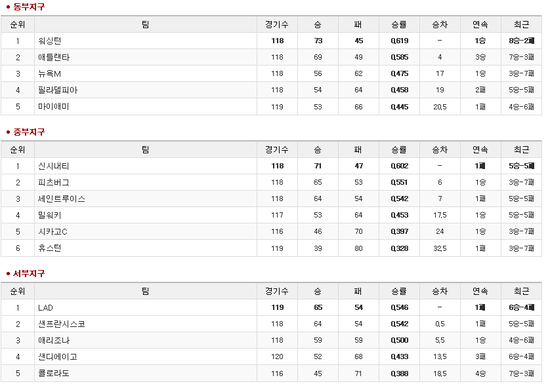Click the 신시내티 team name

tap(54, 166)
